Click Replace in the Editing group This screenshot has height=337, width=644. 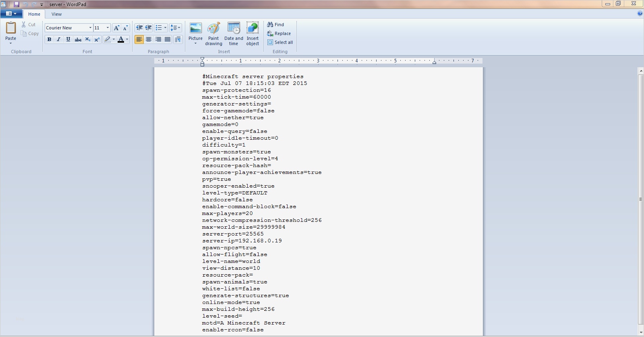click(279, 33)
